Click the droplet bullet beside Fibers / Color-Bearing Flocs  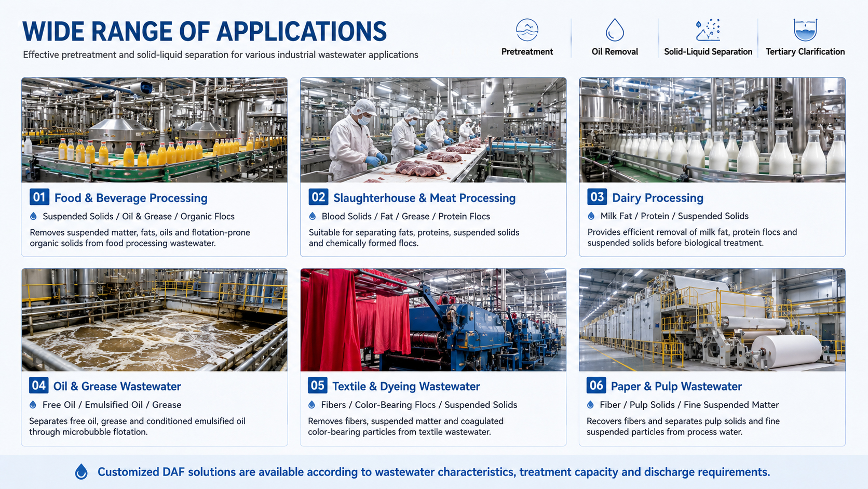(312, 405)
